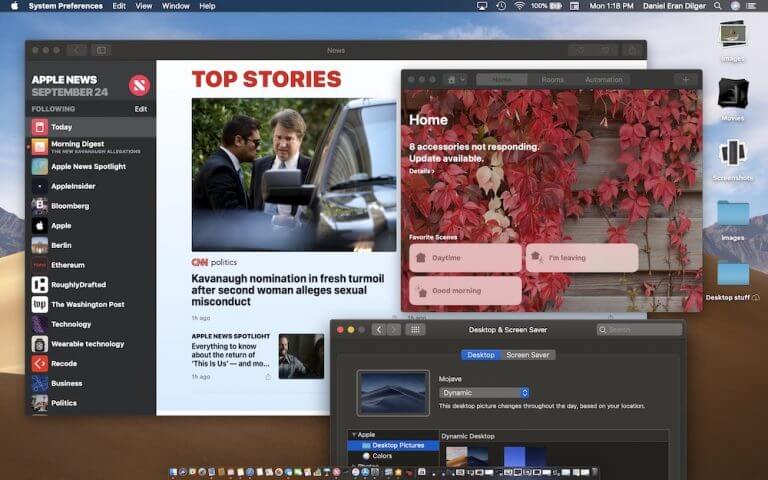The width and height of the screenshot is (768, 480).
Task: Click the user name Daniel Eran Dilger
Action: click(x=674, y=6)
